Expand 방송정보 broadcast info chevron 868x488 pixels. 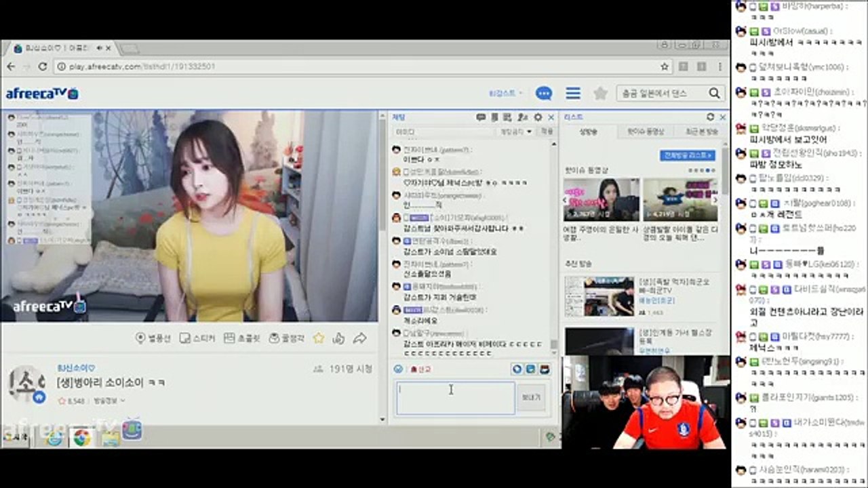pyautogui.click(x=122, y=401)
